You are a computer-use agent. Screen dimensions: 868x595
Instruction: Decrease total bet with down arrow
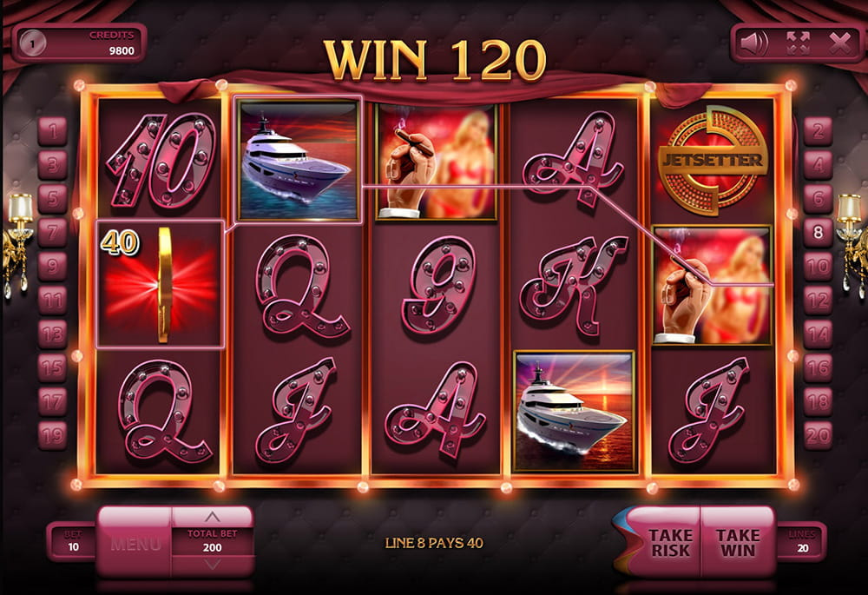[x=212, y=565]
